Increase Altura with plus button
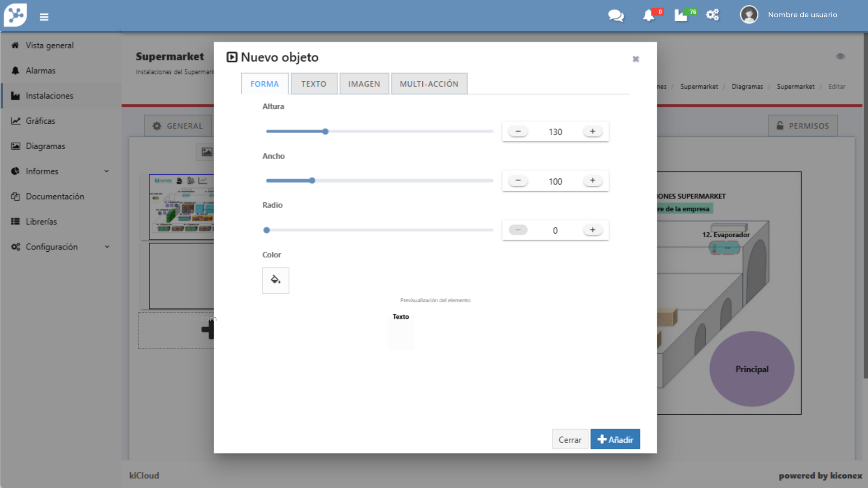 (x=592, y=131)
